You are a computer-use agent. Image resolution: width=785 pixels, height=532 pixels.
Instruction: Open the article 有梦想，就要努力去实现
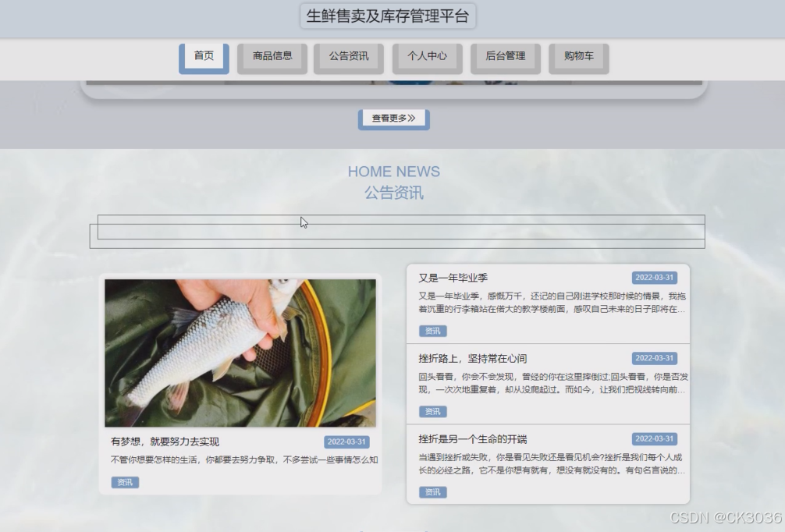(x=165, y=440)
